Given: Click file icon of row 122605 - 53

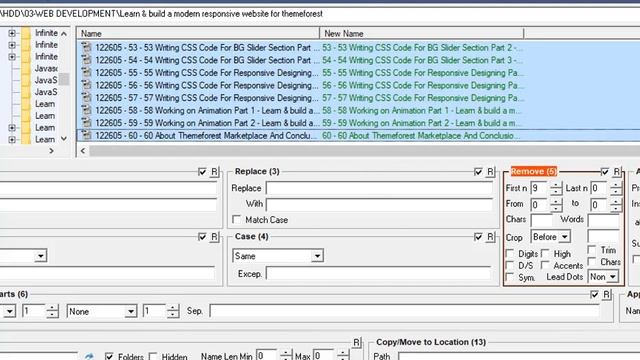Looking at the screenshot, I should [86, 47].
